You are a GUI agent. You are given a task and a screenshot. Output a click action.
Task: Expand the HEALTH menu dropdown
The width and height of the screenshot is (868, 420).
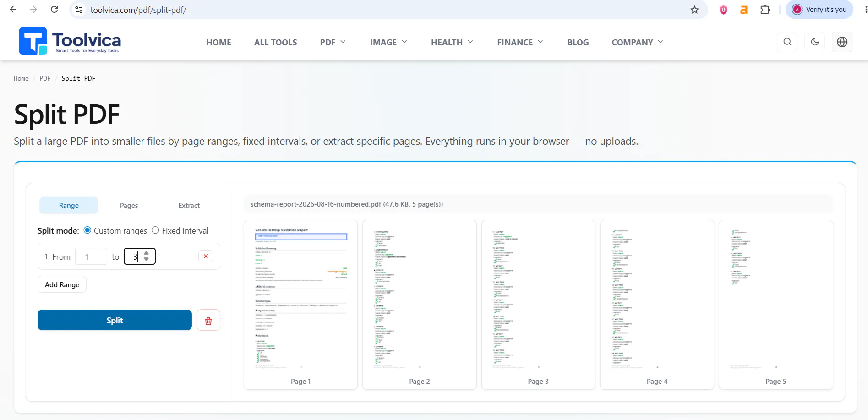tap(452, 42)
